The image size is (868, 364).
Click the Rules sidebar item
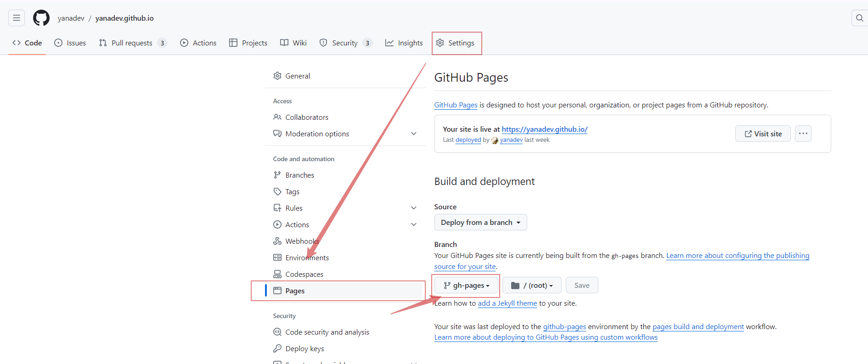pos(294,208)
